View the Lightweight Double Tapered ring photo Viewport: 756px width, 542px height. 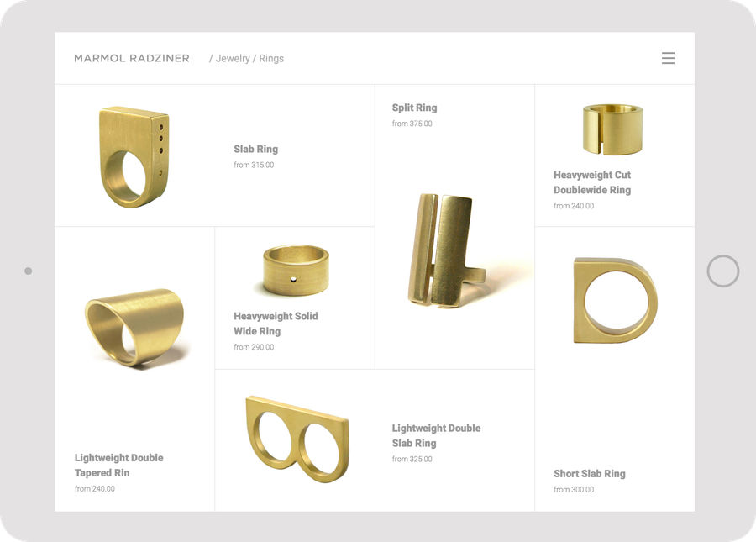tap(135, 329)
